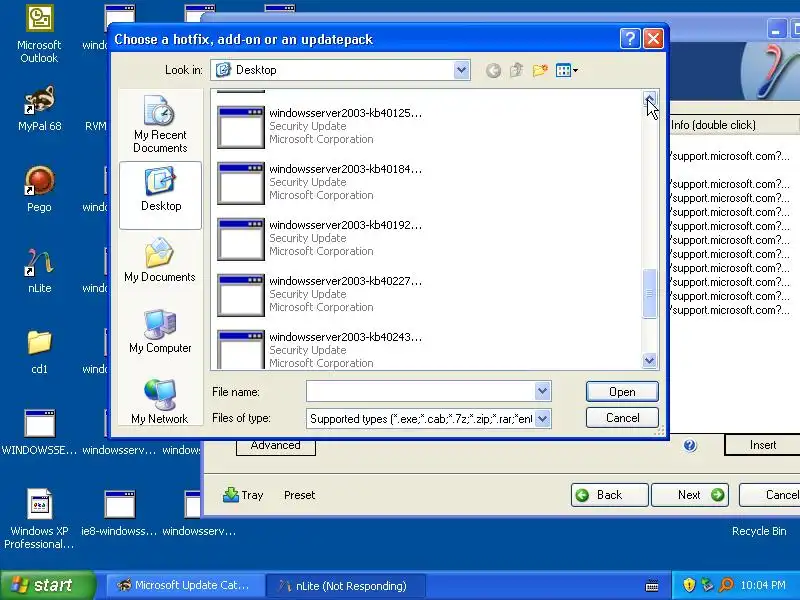Click the file list scrollbar thumb
Viewport: 800px width, 600px height.
(x=649, y=293)
